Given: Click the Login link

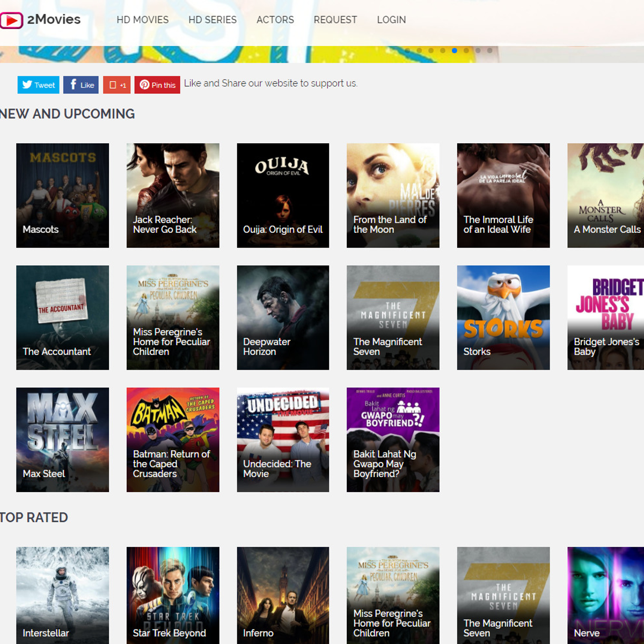Looking at the screenshot, I should [391, 20].
